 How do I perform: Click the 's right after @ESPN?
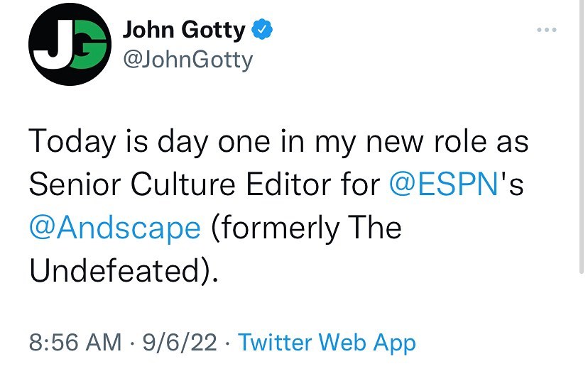point(514,184)
